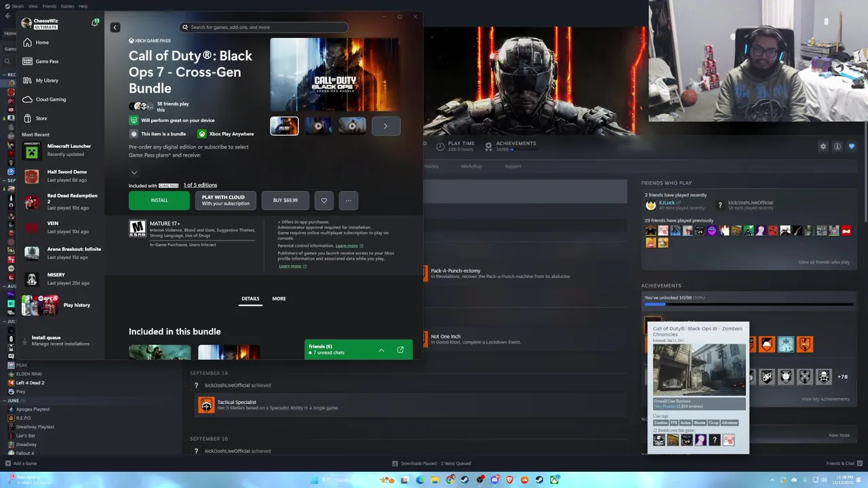Open Play history in Xbox sidebar
Viewport: 868px width, 488px height.
[62, 305]
